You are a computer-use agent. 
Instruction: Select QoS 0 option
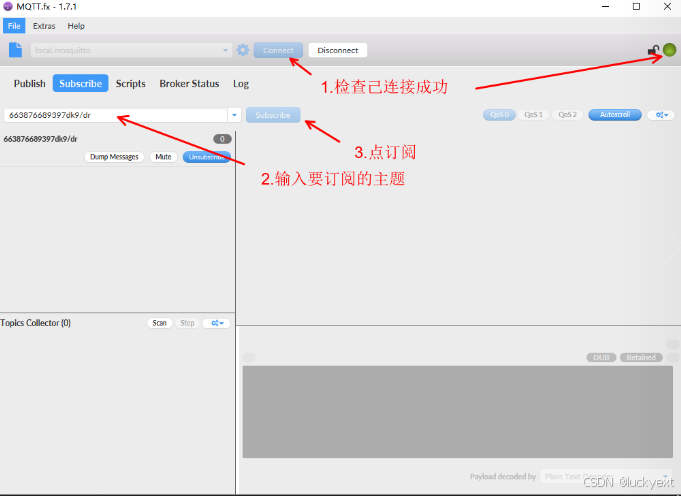tap(499, 115)
